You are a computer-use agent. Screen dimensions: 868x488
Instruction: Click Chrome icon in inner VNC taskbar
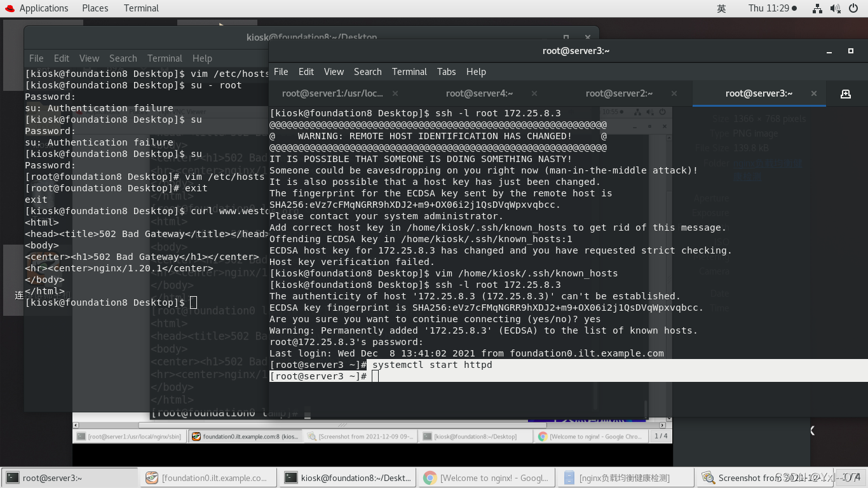(543, 437)
